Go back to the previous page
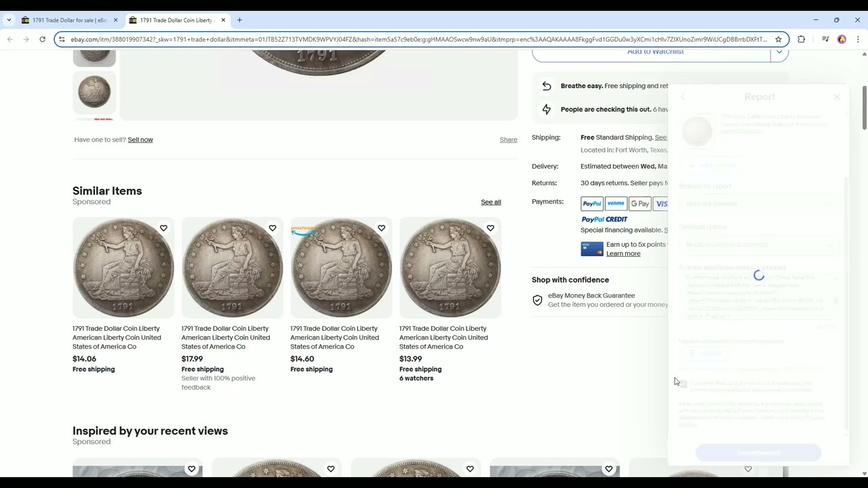The width and height of the screenshot is (868, 488). (x=9, y=39)
